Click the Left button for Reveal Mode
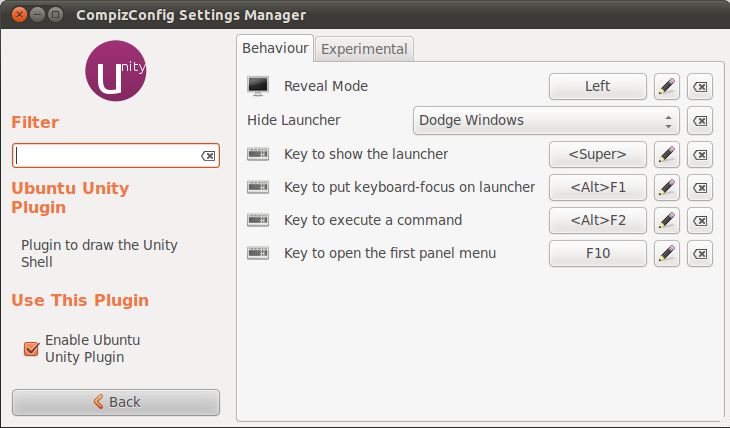Image resolution: width=730 pixels, height=428 pixels. 597,87
